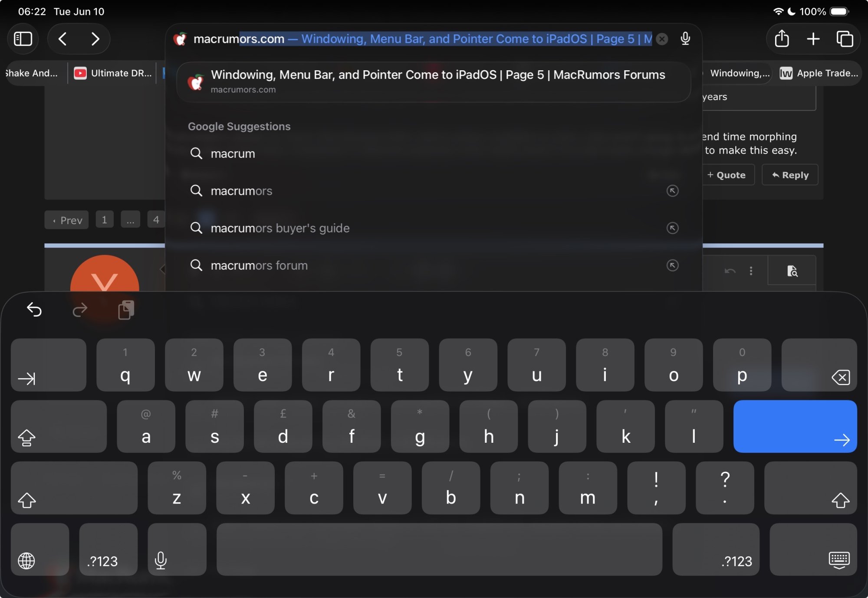Open the Share sheet icon
868x598 pixels.
tap(782, 39)
